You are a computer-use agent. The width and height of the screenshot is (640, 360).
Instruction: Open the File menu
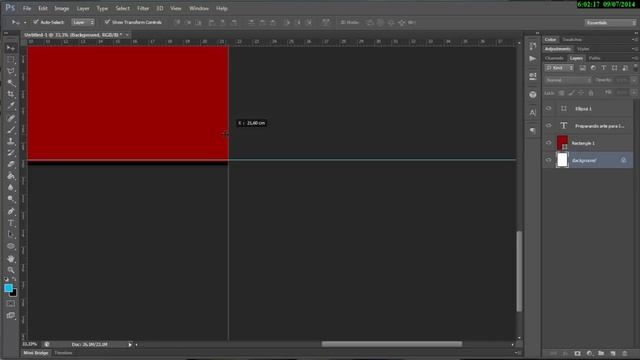click(27, 8)
